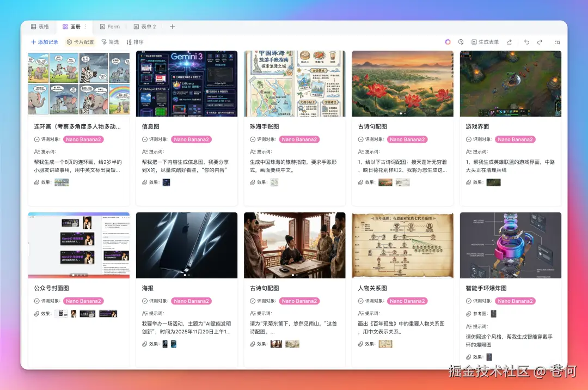Switch to the 表格 tab

click(x=40, y=26)
